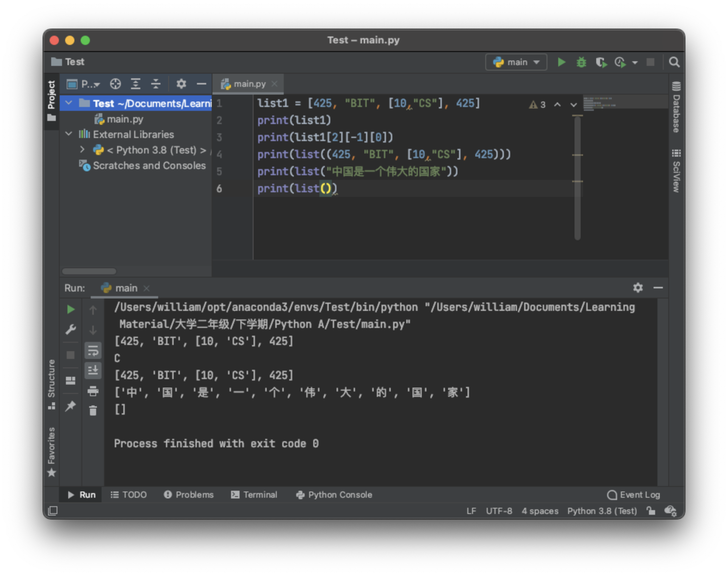The width and height of the screenshot is (728, 576).
Task: Open Search Everywhere magnifier
Action: point(674,62)
